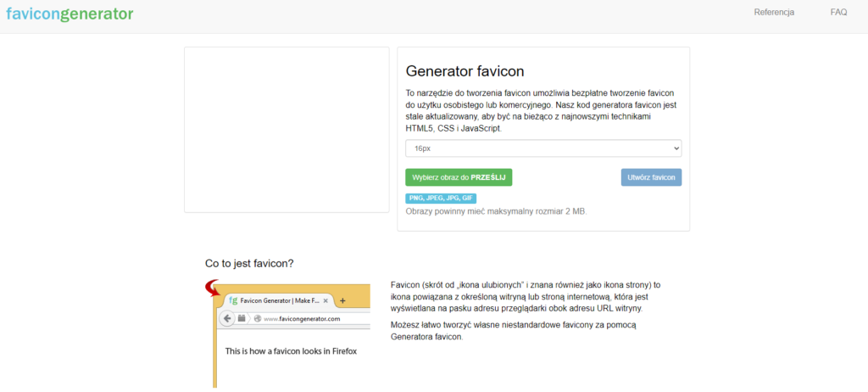This screenshot has width=868, height=392.
Task: Click the 2 MB maximum size note
Action: pos(496,210)
